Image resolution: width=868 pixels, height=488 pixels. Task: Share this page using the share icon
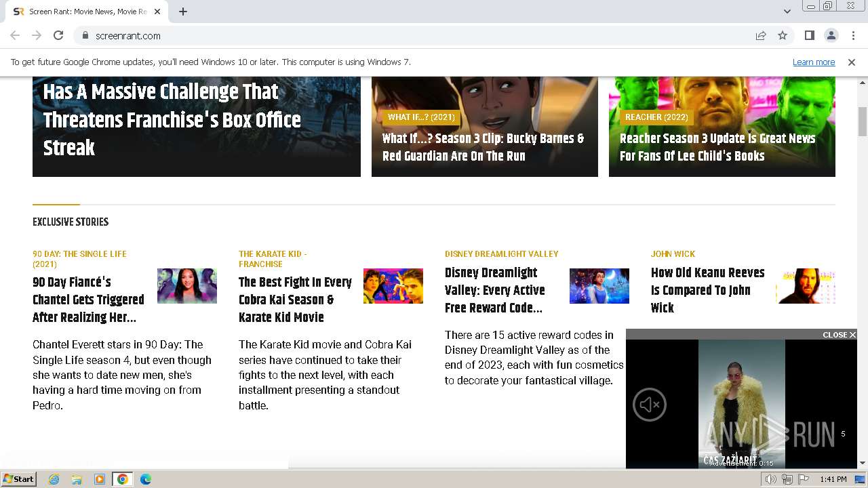(x=761, y=35)
